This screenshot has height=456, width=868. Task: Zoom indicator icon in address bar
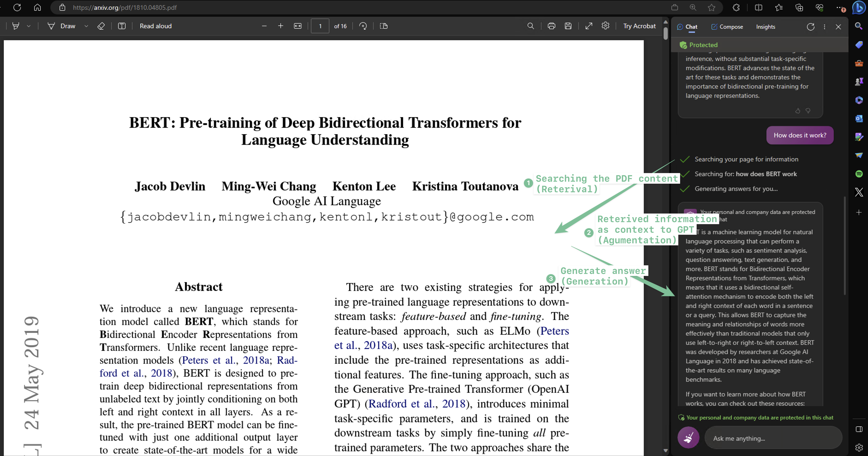coord(693,7)
